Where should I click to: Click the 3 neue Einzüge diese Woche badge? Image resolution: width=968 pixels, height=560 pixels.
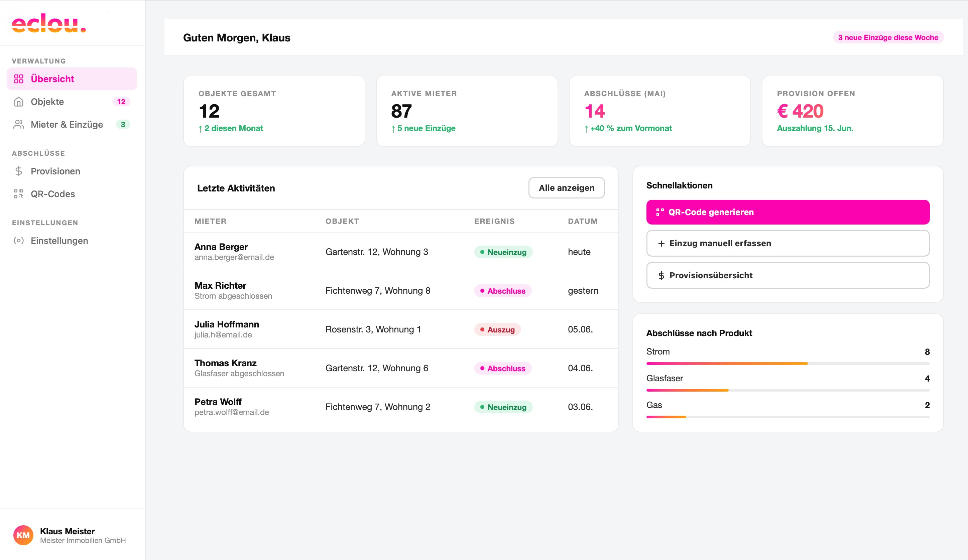coord(888,37)
